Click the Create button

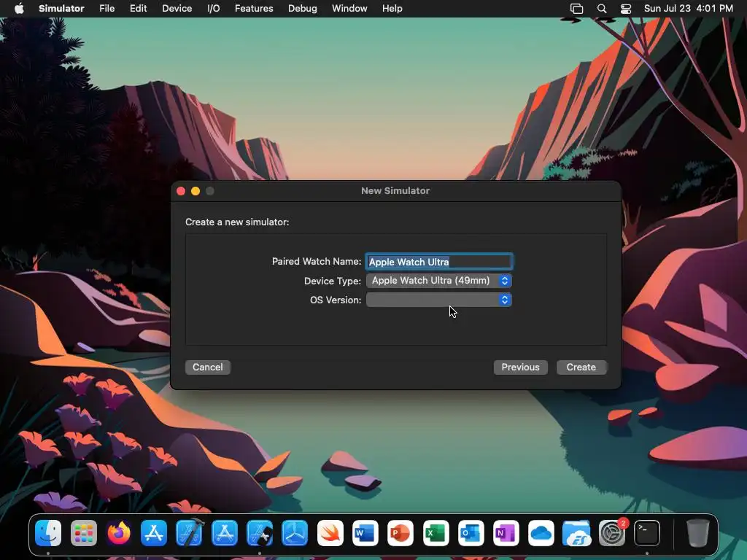(581, 367)
